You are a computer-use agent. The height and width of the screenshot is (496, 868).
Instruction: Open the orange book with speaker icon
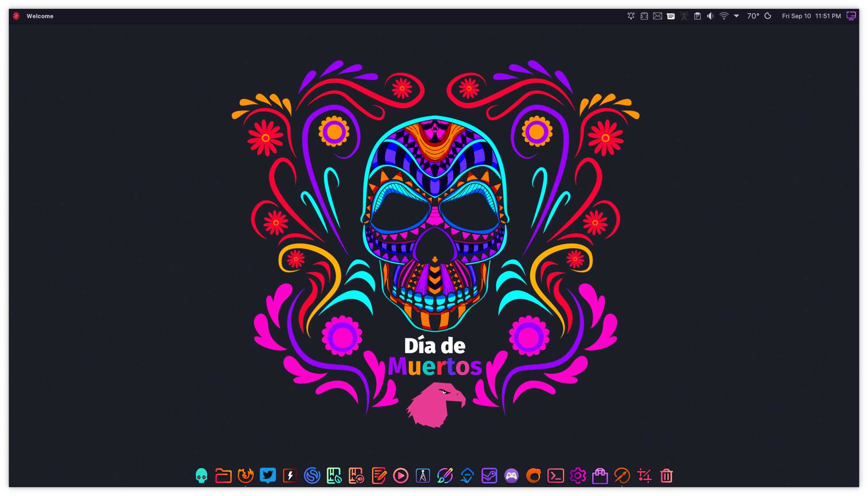point(356,476)
